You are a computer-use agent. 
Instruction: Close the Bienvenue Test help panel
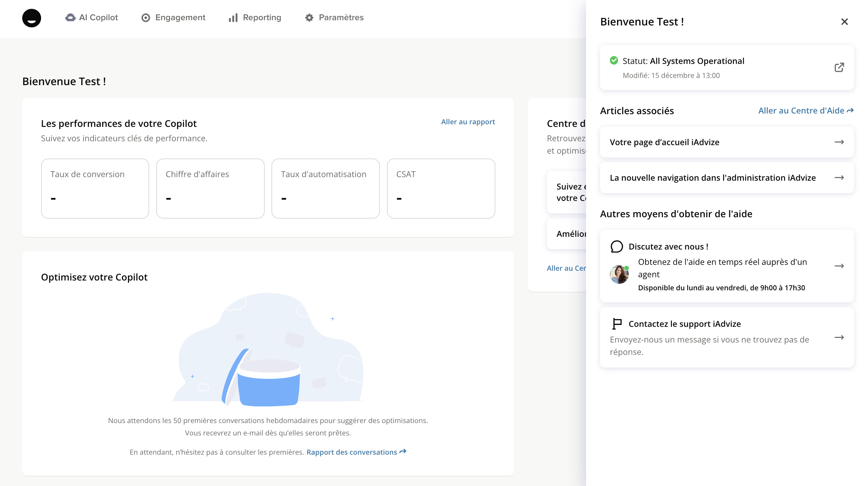(845, 22)
